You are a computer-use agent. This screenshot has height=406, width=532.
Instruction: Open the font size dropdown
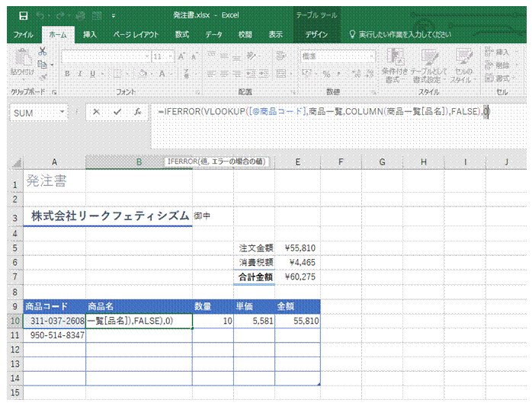click(170, 56)
